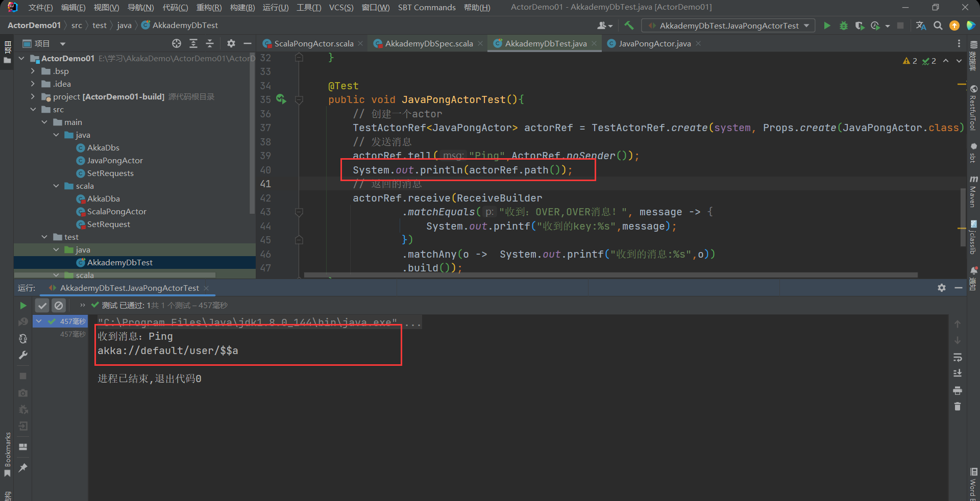Image resolution: width=980 pixels, height=501 pixels.
Task: Minimize the Run tool window
Action: pyautogui.click(x=959, y=288)
